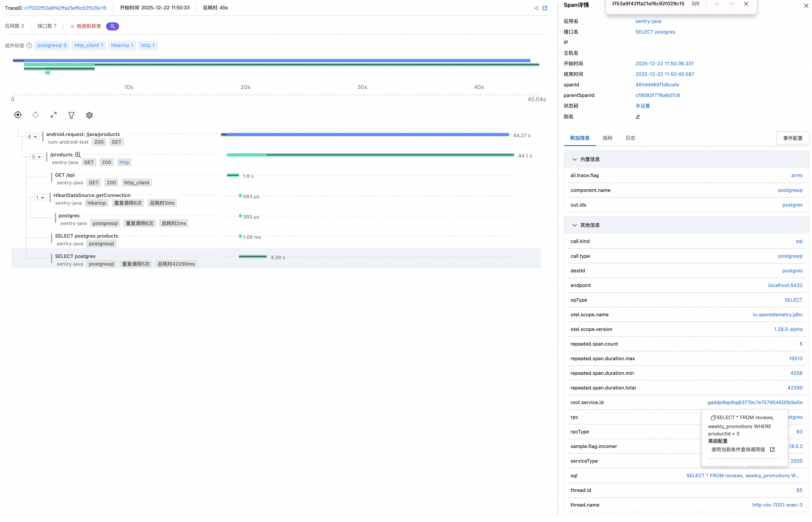Click the purple AI diagnosis wand button

112,26
